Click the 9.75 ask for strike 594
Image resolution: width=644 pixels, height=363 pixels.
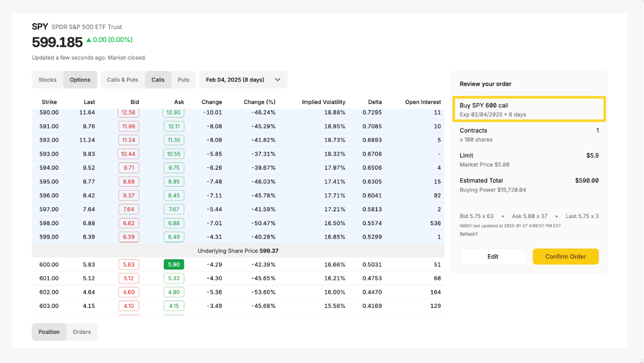coord(174,168)
